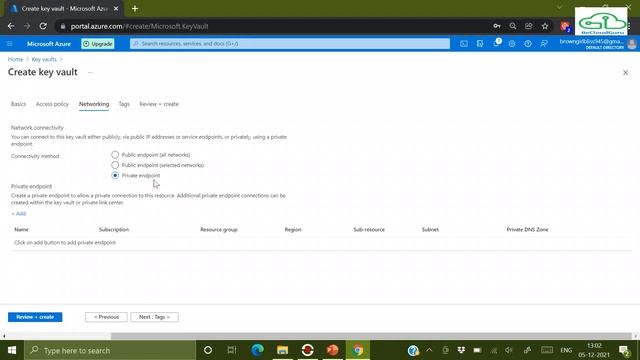Click the share page icon in address bar
Image resolution: width=640 pixels, height=360 pixels.
(529, 26)
